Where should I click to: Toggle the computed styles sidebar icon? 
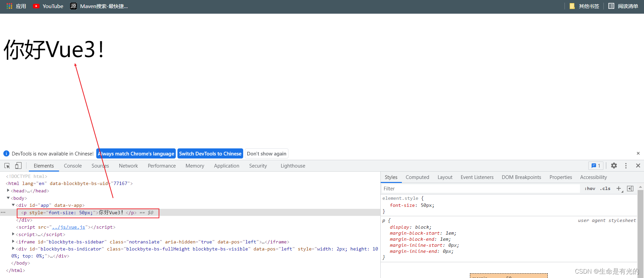(630, 188)
